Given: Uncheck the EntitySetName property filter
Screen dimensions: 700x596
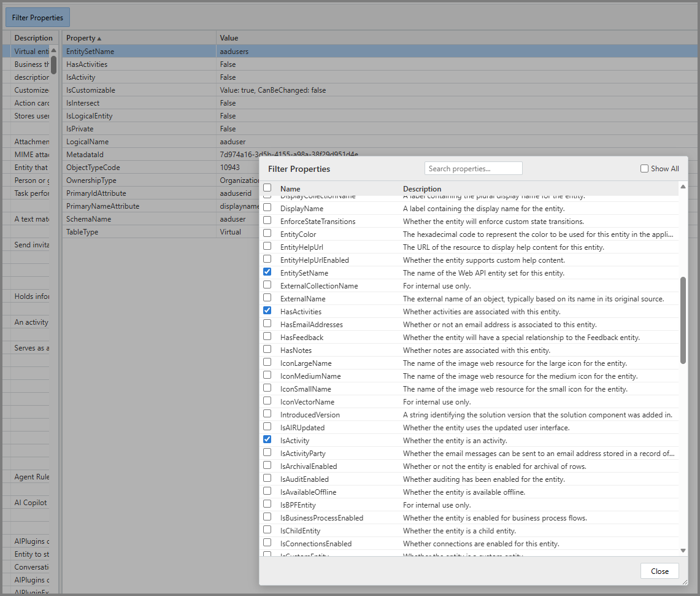Looking at the screenshot, I should point(267,272).
